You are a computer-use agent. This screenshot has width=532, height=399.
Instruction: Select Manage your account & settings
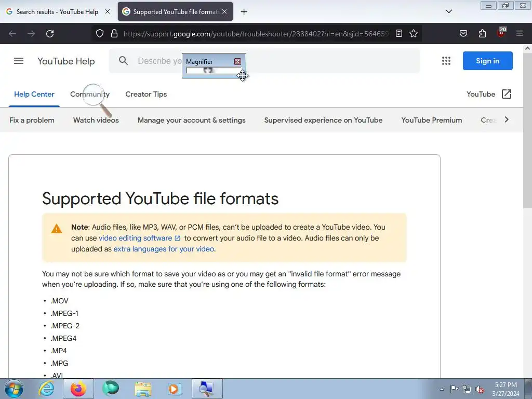coord(191,120)
